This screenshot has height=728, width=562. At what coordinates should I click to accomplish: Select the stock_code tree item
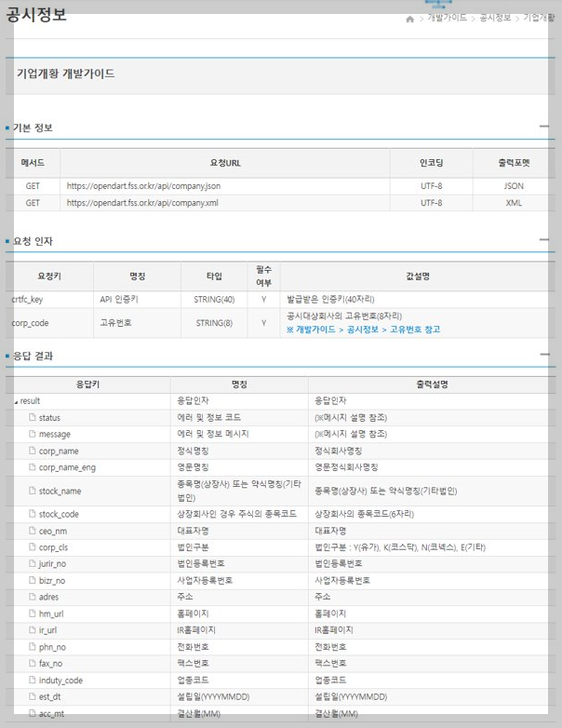59,514
